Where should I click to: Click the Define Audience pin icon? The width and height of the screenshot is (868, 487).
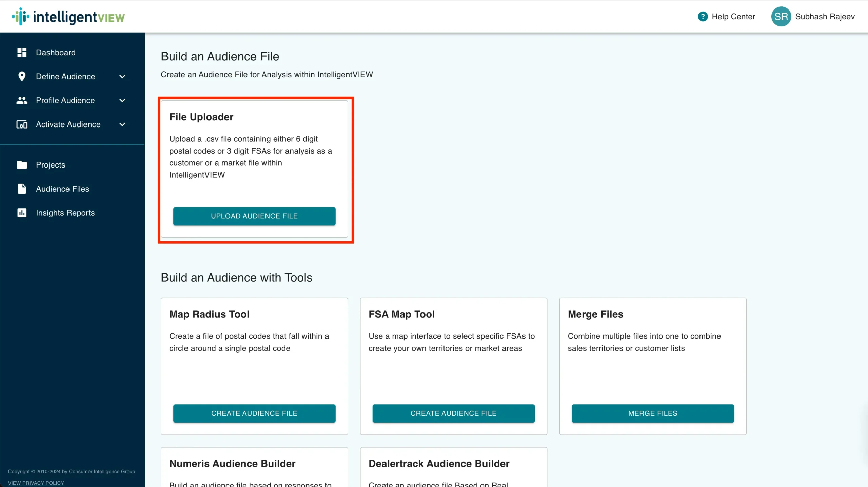(22, 76)
